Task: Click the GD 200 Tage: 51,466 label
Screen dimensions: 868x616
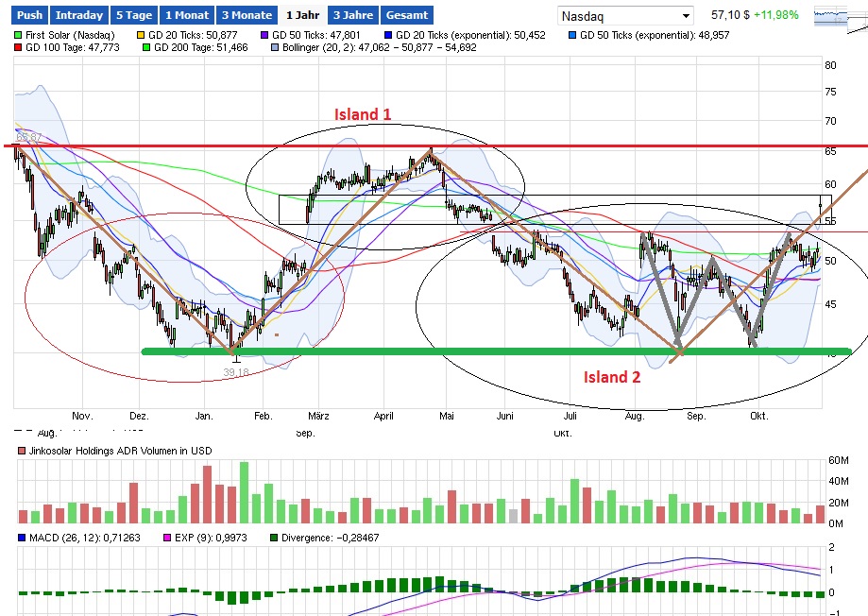Action: (201, 47)
